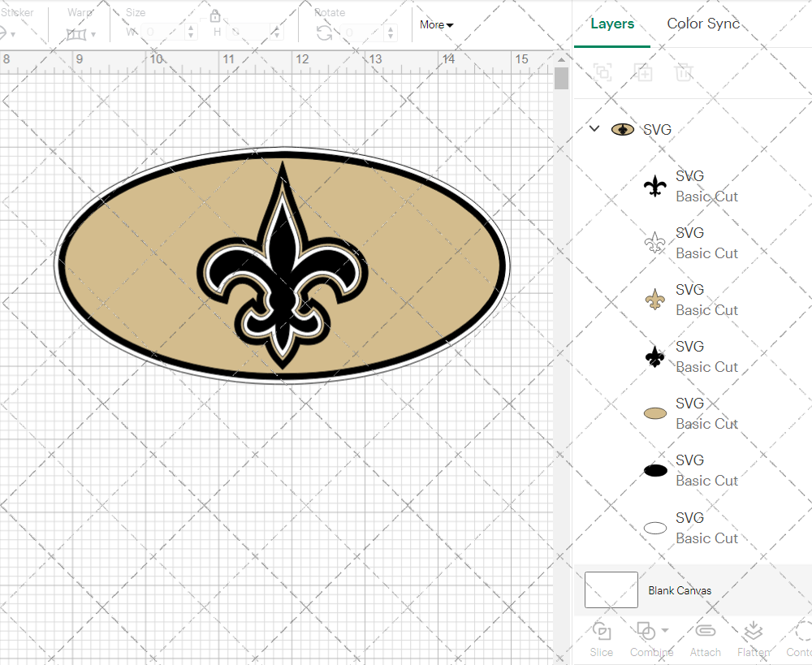Open the Sticker dropdown icon
Viewport: 812px width, 665px height.
tap(6, 34)
